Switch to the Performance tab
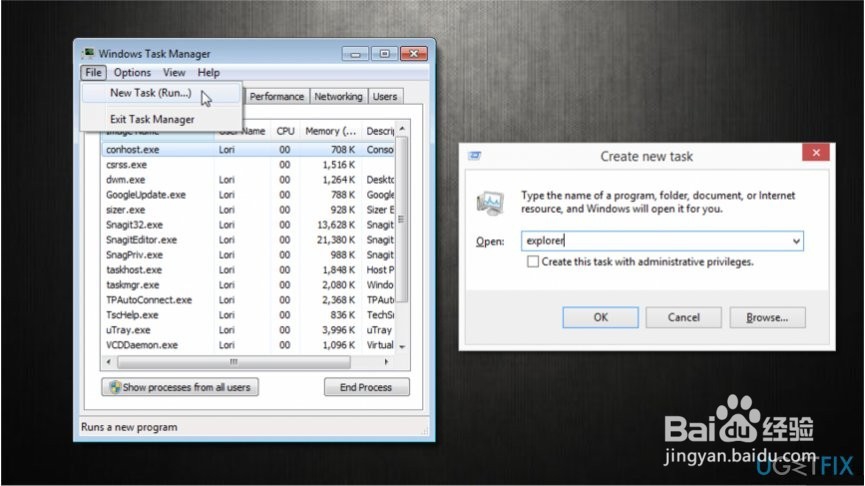The height and width of the screenshot is (486, 865). (276, 97)
